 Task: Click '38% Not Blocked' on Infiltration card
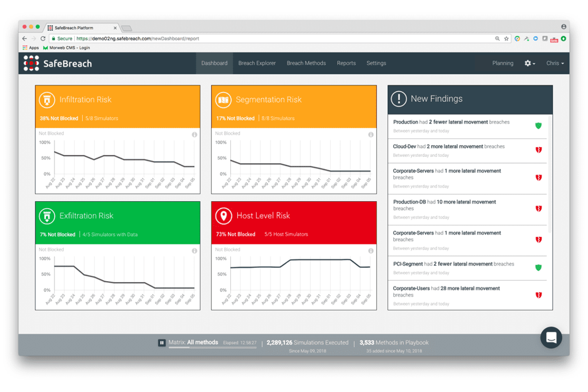(59, 118)
